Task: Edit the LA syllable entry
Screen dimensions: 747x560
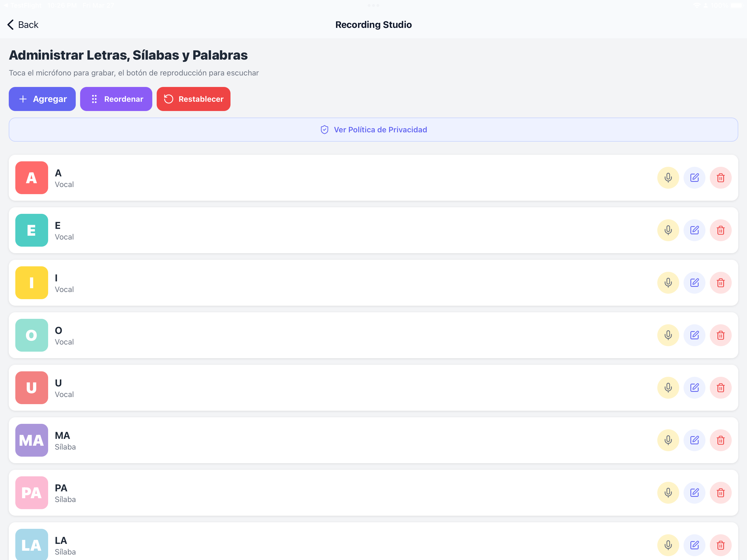Action: [x=694, y=545]
